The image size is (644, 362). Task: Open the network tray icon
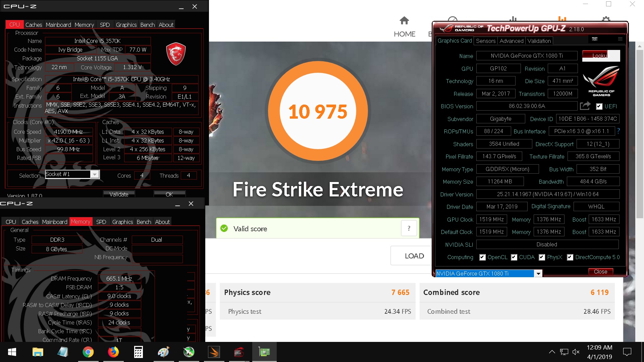pos(564,352)
